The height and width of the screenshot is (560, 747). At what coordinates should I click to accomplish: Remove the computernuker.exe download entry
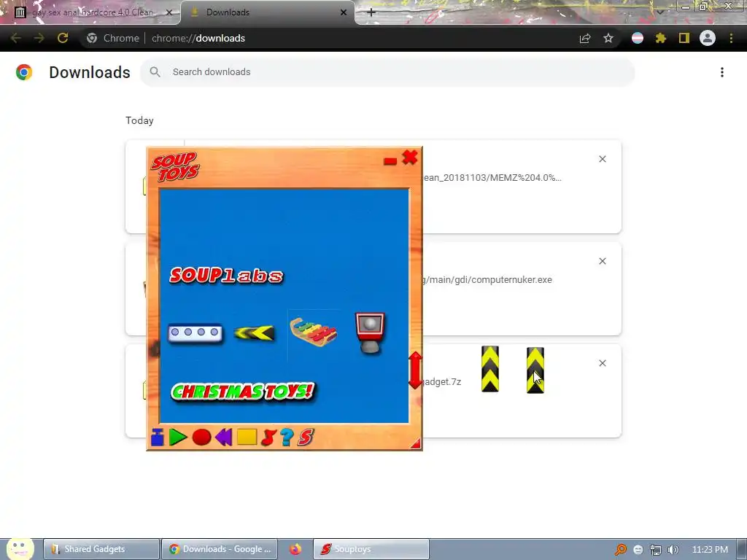click(603, 261)
